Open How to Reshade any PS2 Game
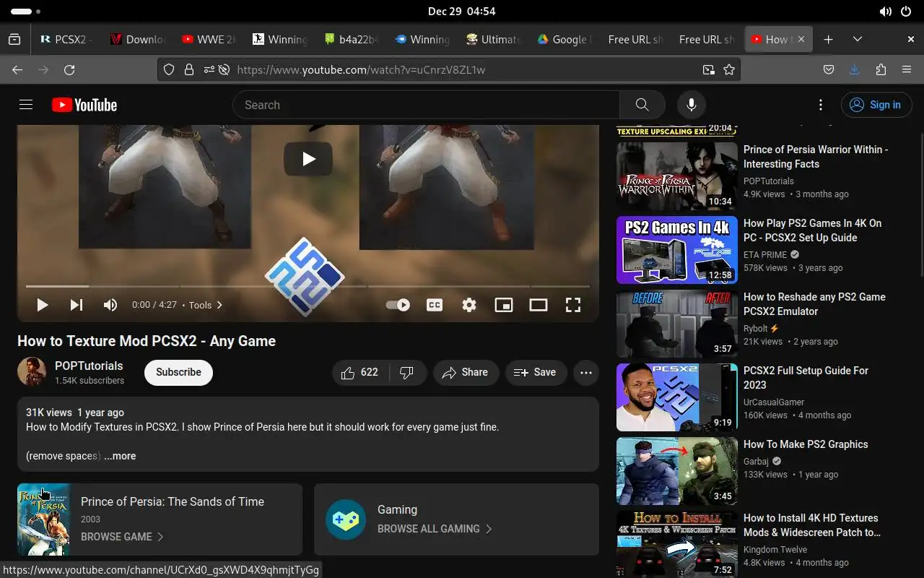Screen dimensions: 924x578 pyautogui.click(x=814, y=304)
